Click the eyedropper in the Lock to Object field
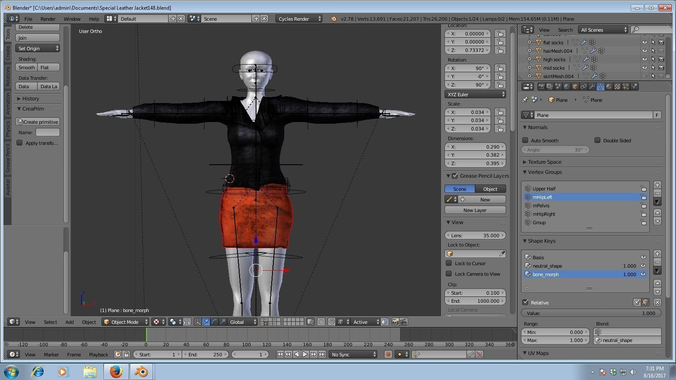 coord(502,254)
